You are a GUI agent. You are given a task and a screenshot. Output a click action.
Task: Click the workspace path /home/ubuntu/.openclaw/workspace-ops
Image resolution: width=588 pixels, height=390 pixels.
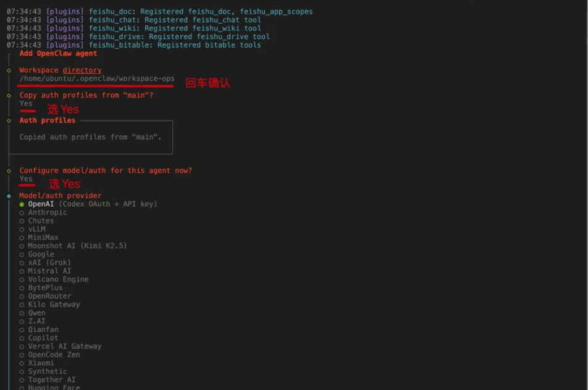click(97, 78)
